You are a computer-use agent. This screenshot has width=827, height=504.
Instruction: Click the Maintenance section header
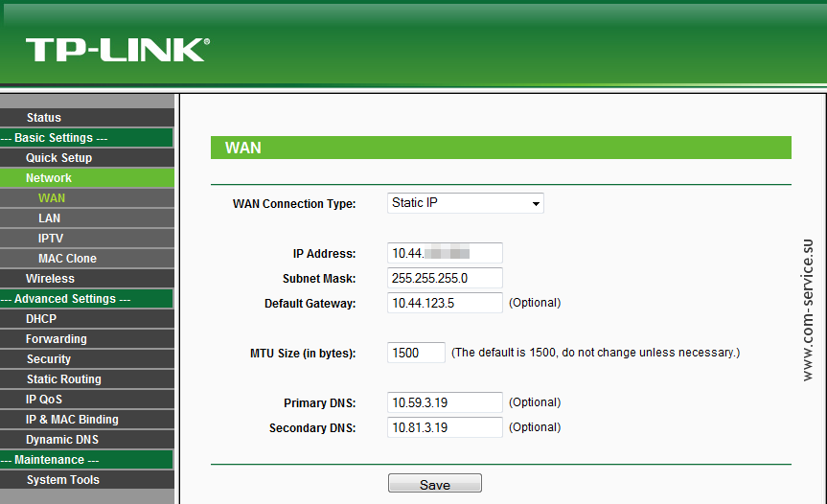click(x=87, y=460)
